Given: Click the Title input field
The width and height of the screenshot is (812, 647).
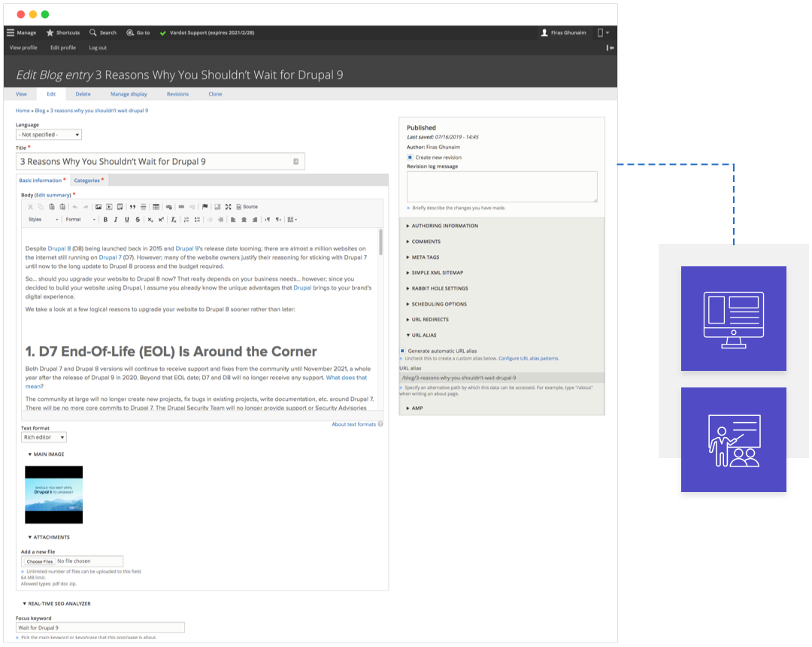Looking at the screenshot, I should pos(161,162).
